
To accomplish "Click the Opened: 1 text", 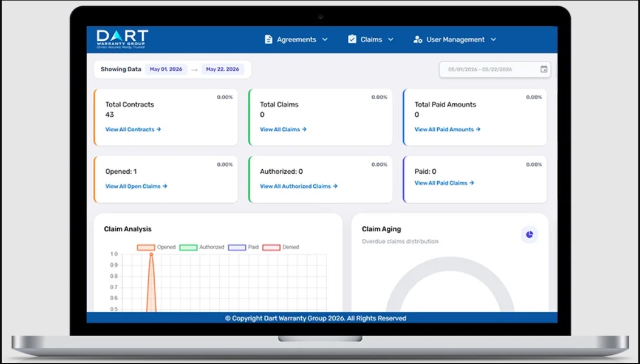I will tap(121, 172).
